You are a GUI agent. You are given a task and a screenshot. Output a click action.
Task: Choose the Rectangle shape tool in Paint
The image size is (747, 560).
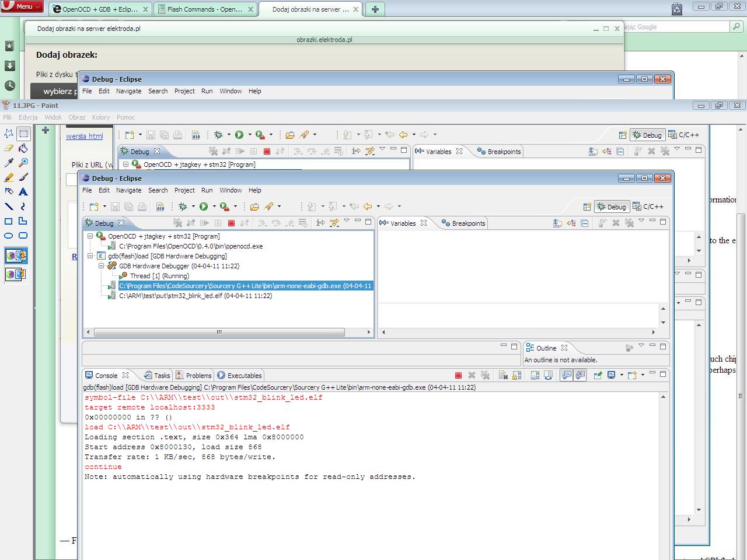[x=9, y=221]
